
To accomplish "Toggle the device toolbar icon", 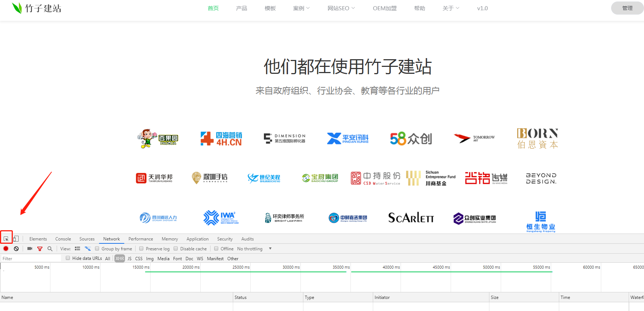I will tap(16, 239).
